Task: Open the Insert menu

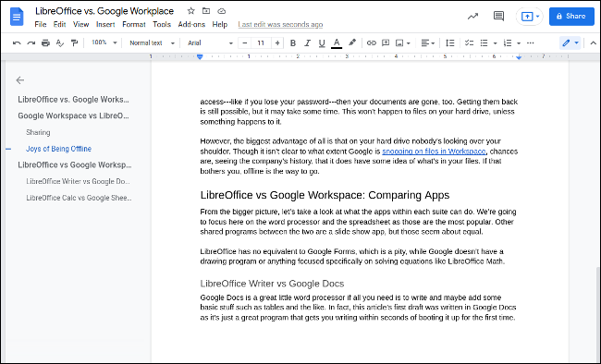Action: coord(105,25)
